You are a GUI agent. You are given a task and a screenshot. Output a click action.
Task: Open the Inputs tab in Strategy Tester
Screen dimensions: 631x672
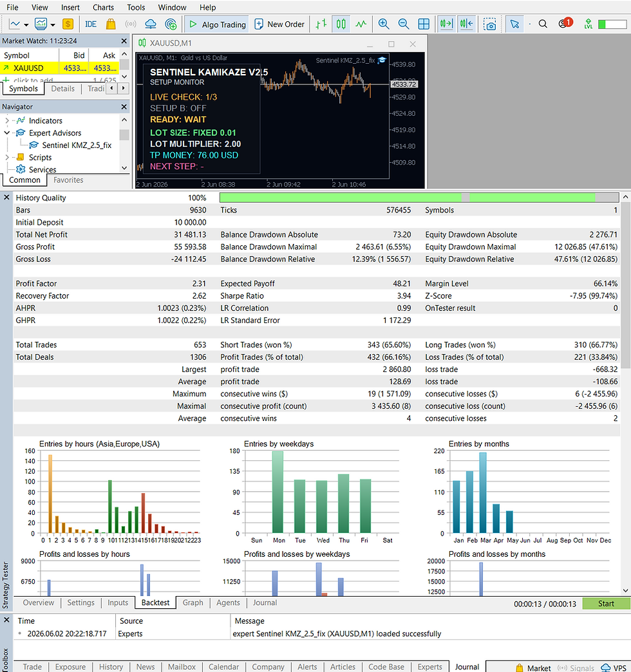click(x=118, y=602)
